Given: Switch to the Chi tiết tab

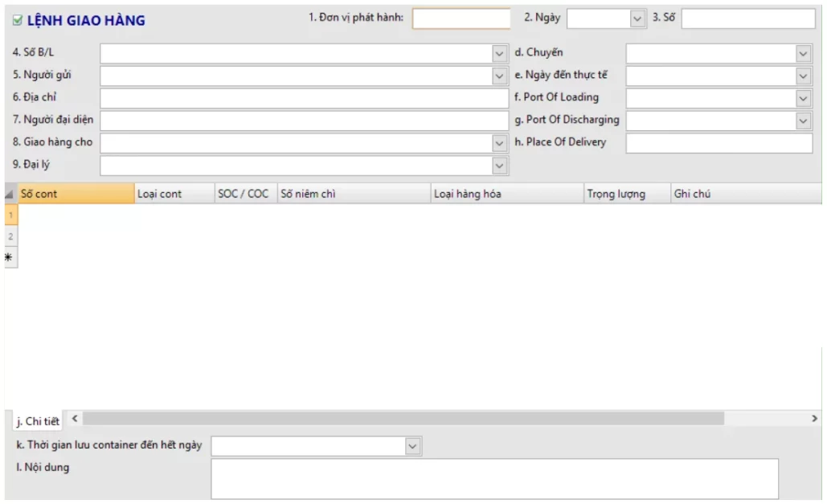Looking at the screenshot, I should (38, 421).
